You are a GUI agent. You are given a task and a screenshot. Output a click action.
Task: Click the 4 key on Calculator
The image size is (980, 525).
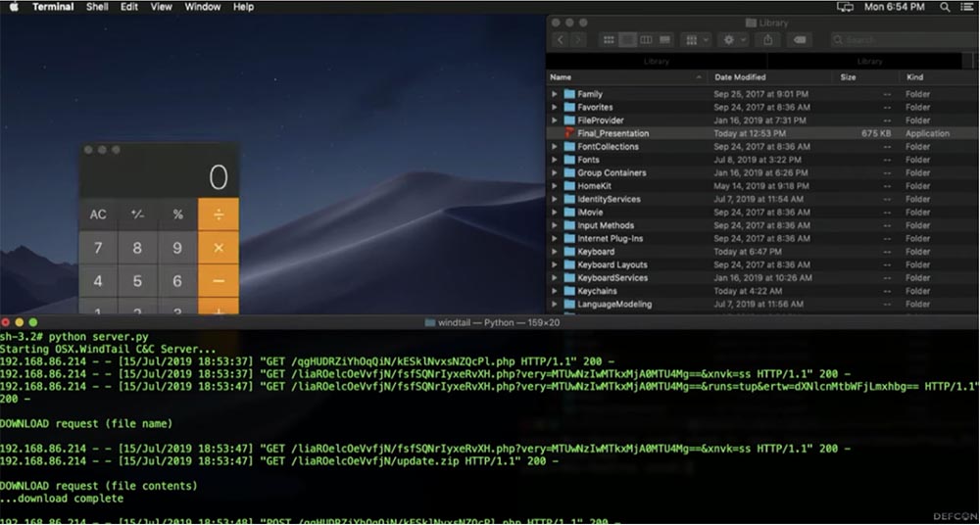[x=98, y=281]
